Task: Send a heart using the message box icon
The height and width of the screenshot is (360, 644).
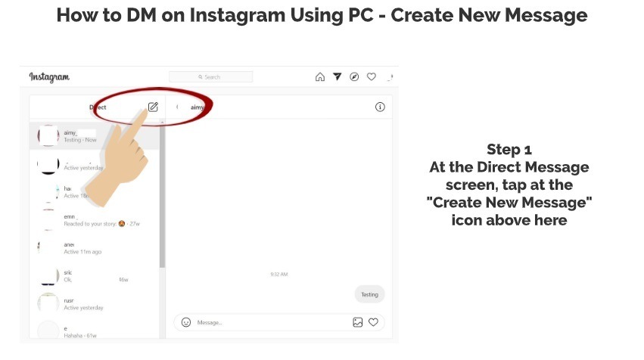Action: click(373, 322)
